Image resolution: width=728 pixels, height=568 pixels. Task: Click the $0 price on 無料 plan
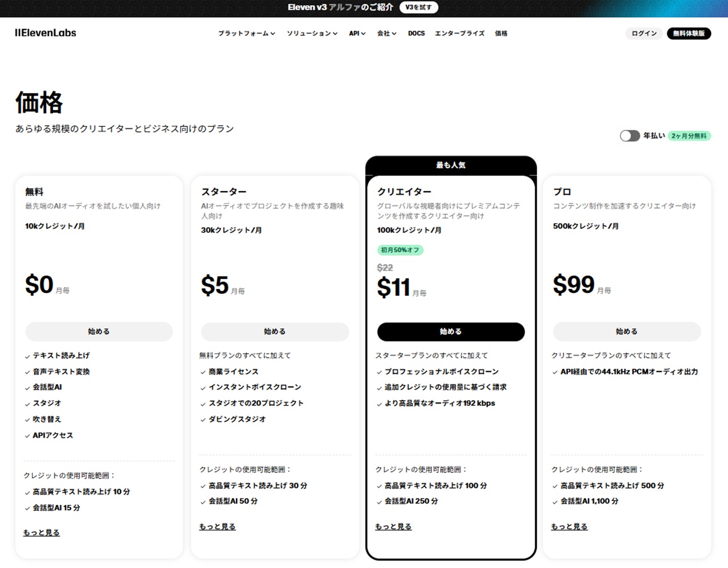(39, 285)
